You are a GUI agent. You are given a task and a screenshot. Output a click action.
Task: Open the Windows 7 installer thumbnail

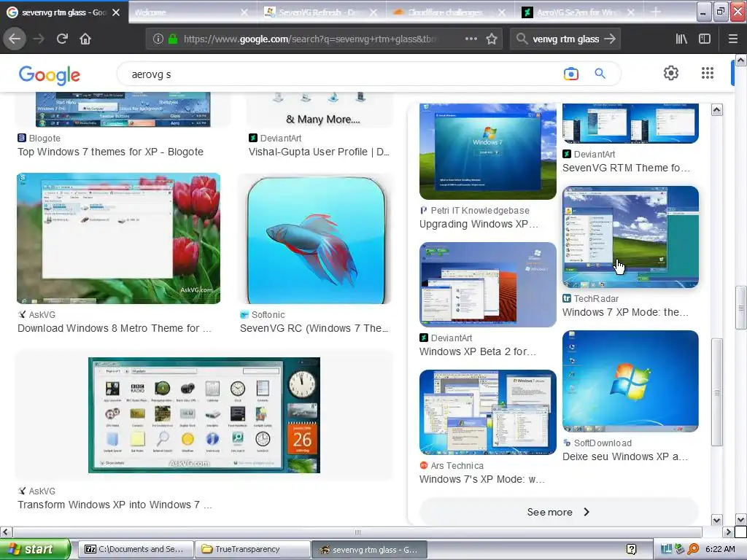click(x=488, y=152)
